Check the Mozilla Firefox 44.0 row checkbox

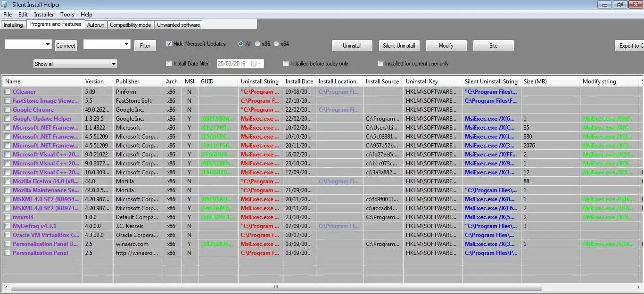[x=7, y=181]
